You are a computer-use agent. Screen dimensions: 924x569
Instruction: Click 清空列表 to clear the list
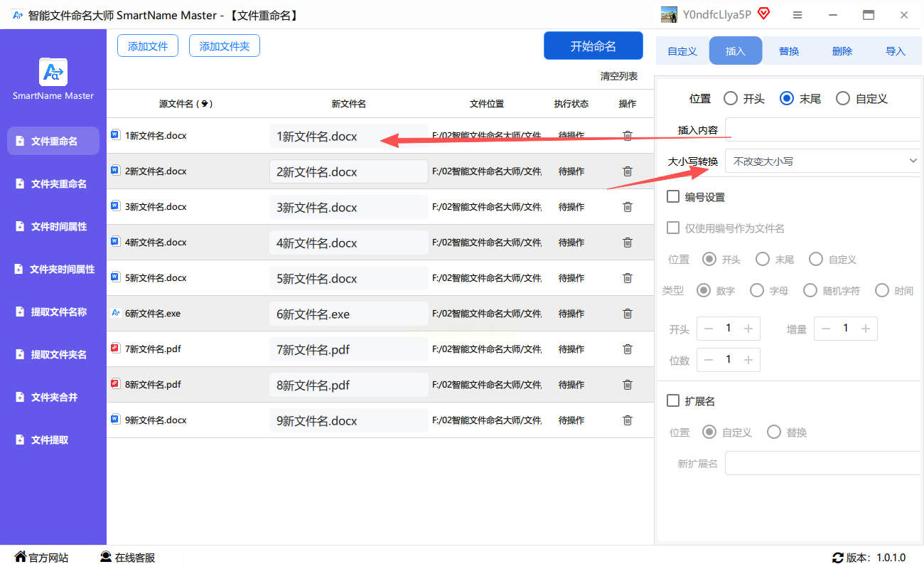618,76
